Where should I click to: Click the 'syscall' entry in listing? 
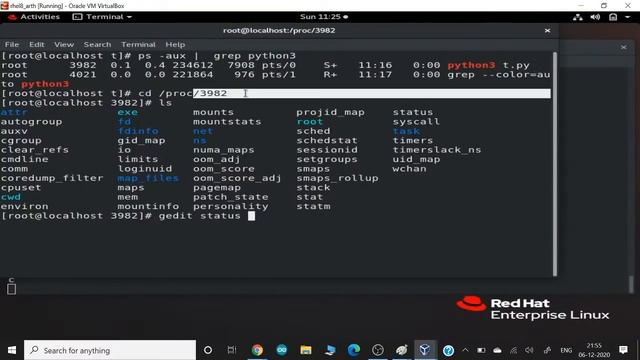point(416,121)
